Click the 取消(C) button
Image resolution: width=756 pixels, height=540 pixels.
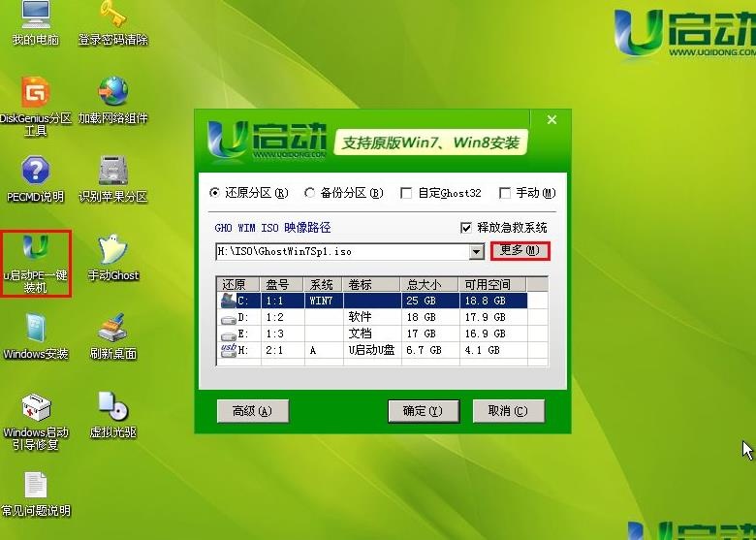508,411
